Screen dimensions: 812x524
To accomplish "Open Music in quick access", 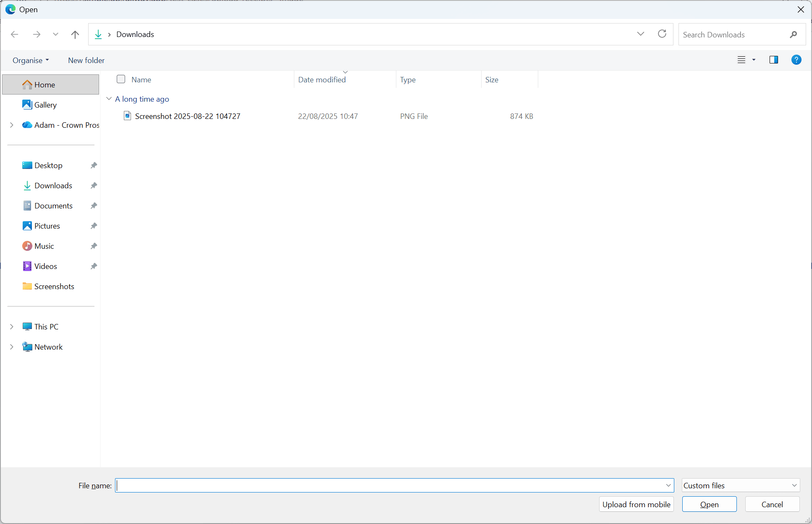I will click(x=44, y=246).
